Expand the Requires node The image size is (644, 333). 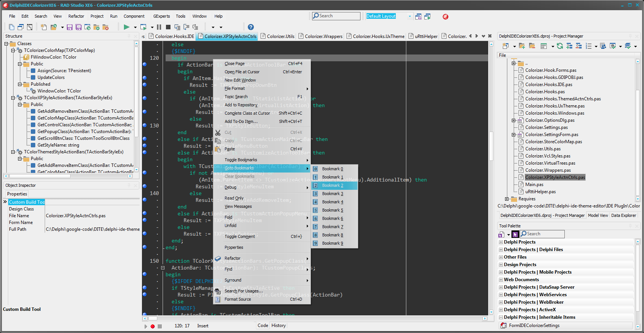[x=507, y=199]
